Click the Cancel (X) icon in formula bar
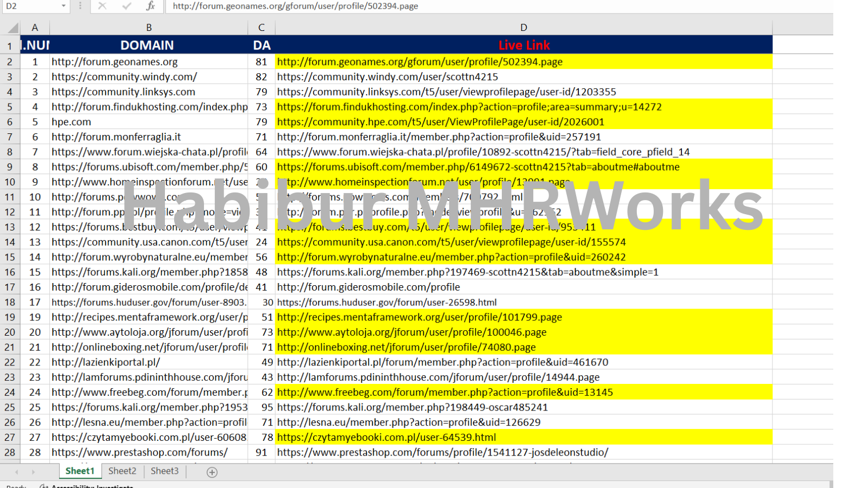This screenshot has width=868, height=488. point(102,6)
